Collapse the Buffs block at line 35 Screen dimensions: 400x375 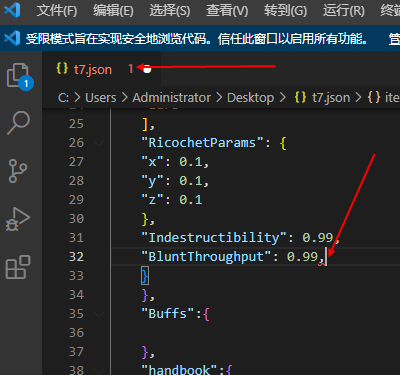pyautogui.click(x=99, y=314)
